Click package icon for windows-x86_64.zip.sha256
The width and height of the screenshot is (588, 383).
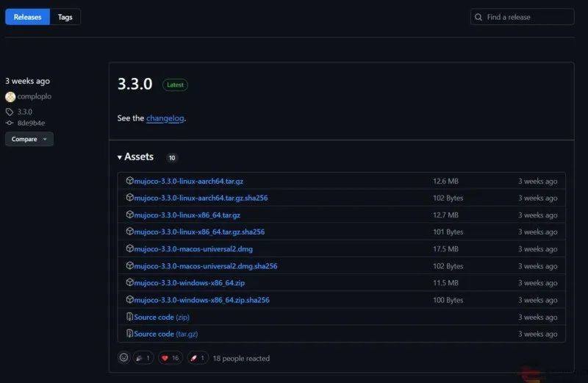click(130, 299)
